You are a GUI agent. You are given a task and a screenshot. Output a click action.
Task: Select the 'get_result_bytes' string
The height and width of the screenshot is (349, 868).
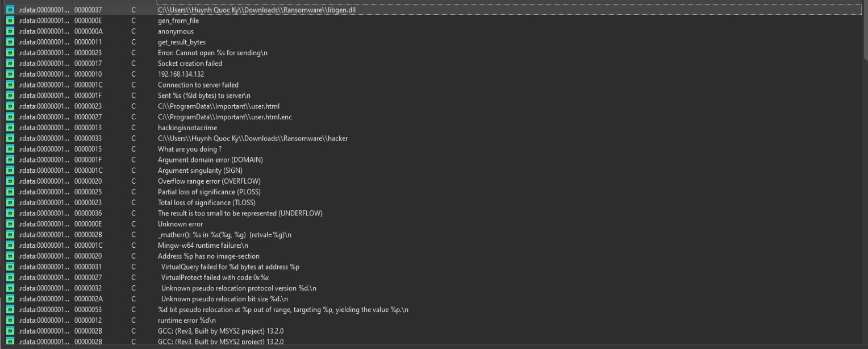click(182, 42)
